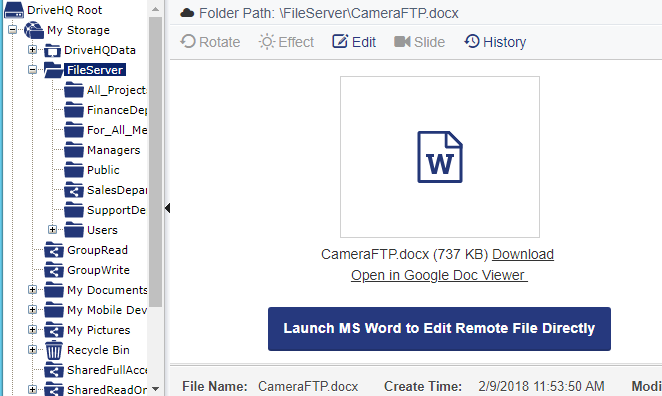Click the DriveHQ Root drive icon
The width and height of the screenshot is (662, 396).
pos(14,10)
